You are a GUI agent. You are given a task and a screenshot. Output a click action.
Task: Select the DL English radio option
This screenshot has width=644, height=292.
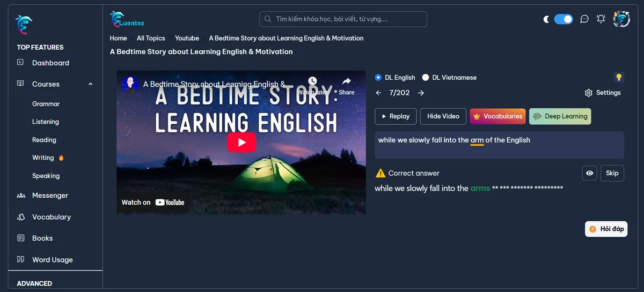378,78
